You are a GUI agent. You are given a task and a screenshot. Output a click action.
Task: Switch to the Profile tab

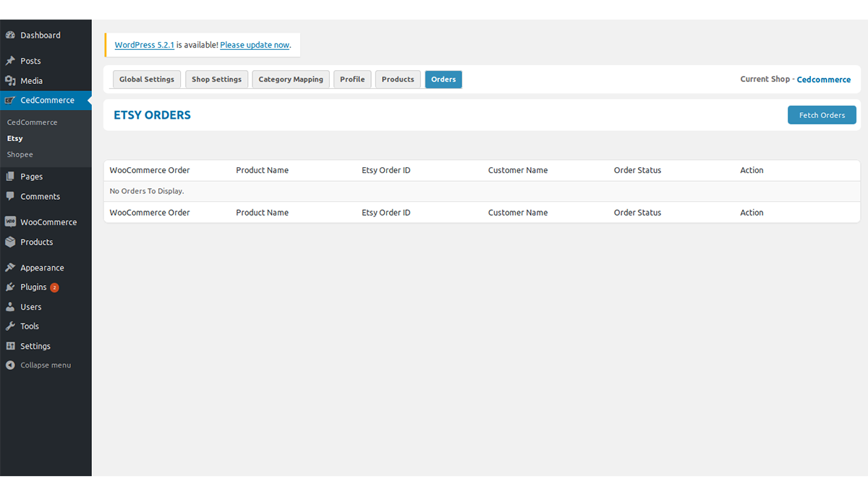click(352, 79)
